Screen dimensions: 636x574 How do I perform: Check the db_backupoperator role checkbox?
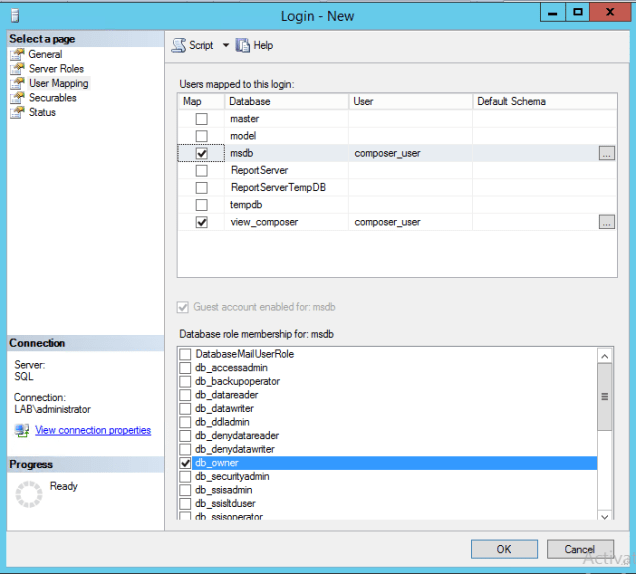[185, 381]
